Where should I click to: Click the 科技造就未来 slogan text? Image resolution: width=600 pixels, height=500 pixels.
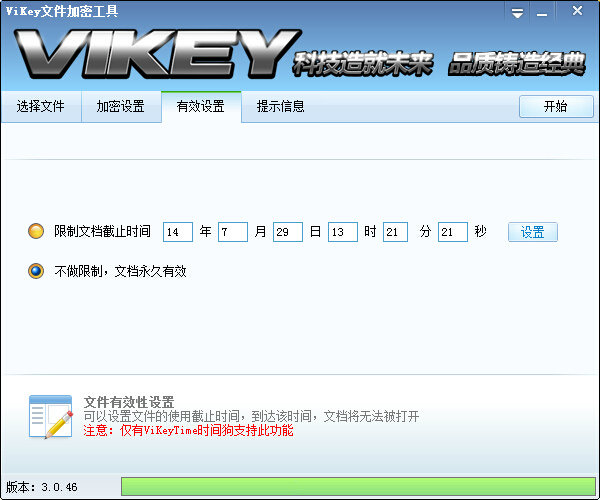[x=363, y=63]
